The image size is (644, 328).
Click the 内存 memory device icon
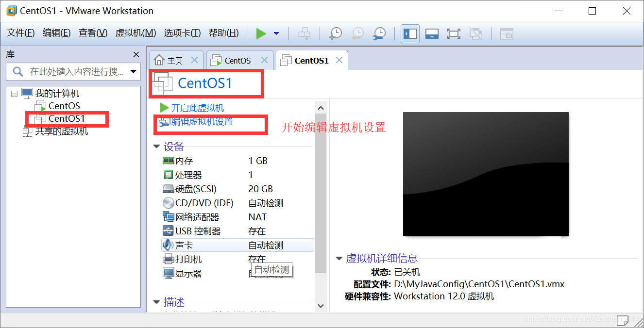(x=168, y=161)
